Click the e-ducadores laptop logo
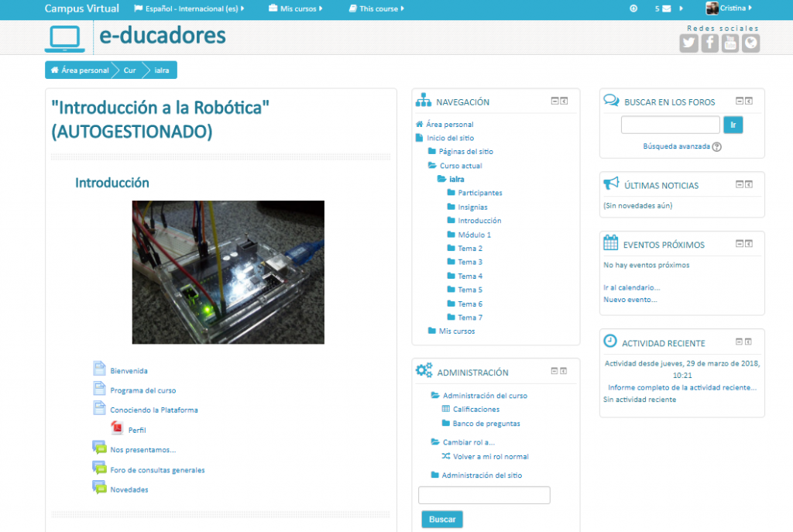793x532 pixels. 68,38
